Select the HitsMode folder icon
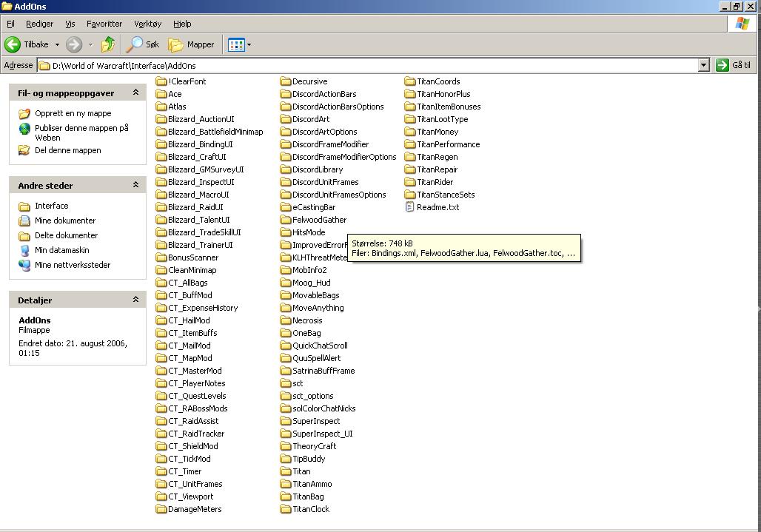The image size is (761, 532). 286,232
